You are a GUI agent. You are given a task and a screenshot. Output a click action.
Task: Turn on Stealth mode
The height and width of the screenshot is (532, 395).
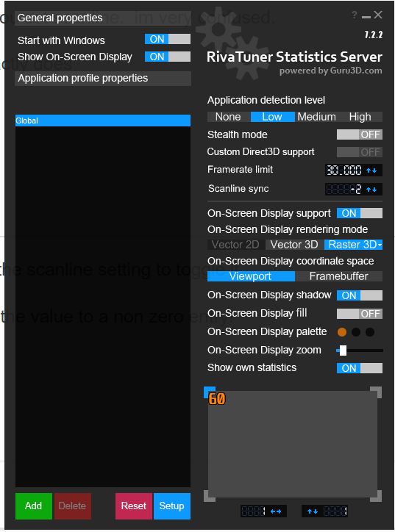tap(360, 134)
